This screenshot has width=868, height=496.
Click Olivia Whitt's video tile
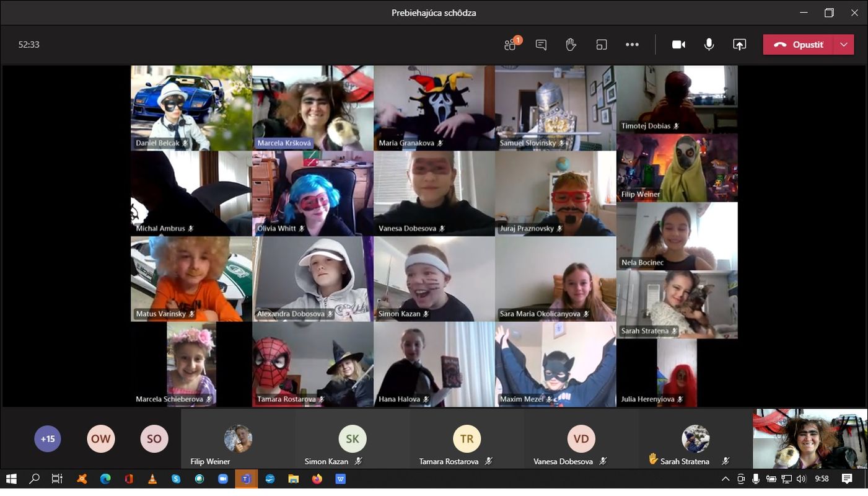click(313, 193)
